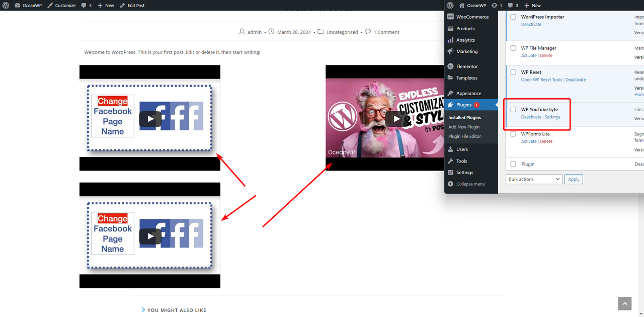Open Appearance in the sidebar
The image size is (644, 317).
pos(471,93)
